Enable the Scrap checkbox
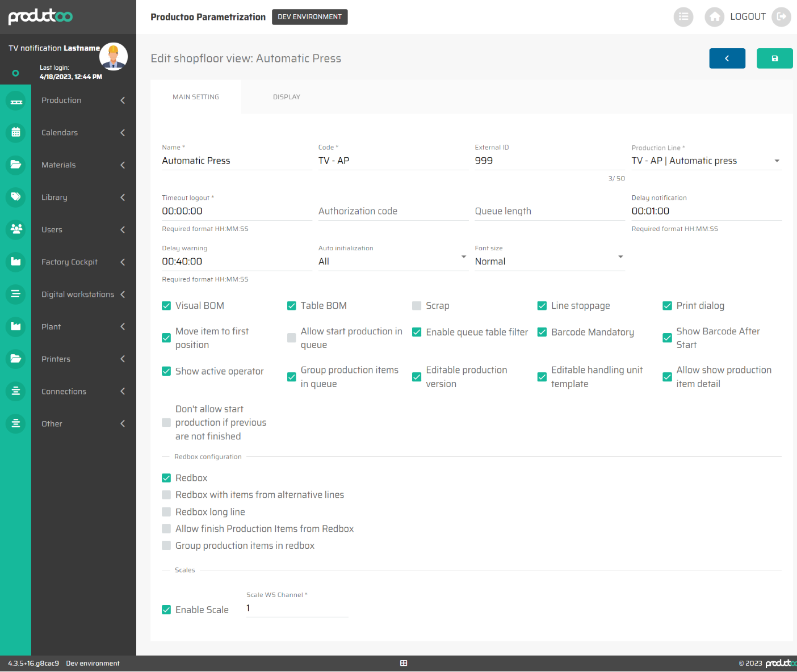The image size is (797, 672). coord(417,306)
